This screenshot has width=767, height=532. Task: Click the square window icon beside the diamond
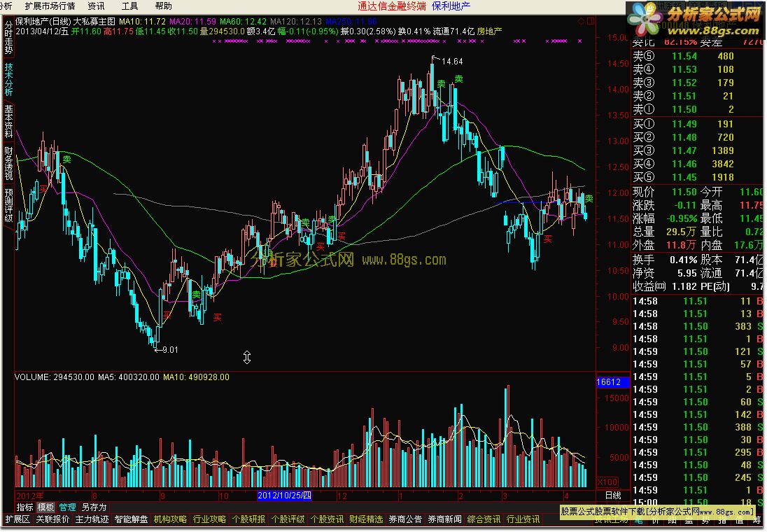coord(591,21)
